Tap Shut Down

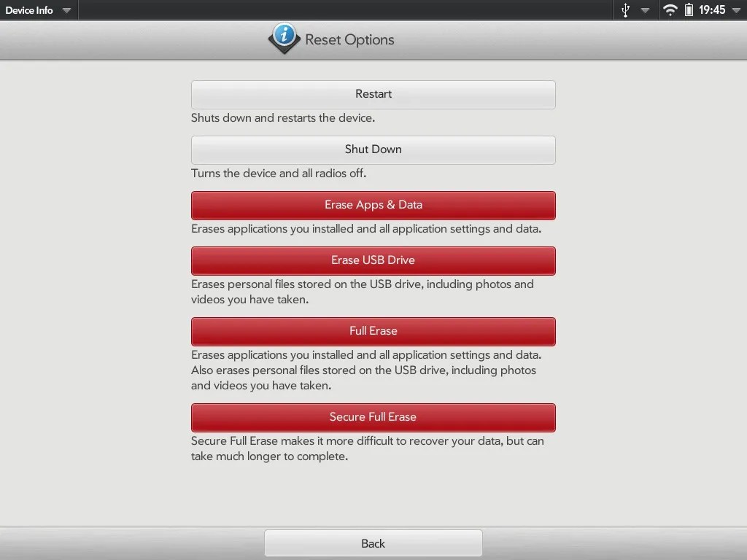pyautogui.click(x=373, y=149)
